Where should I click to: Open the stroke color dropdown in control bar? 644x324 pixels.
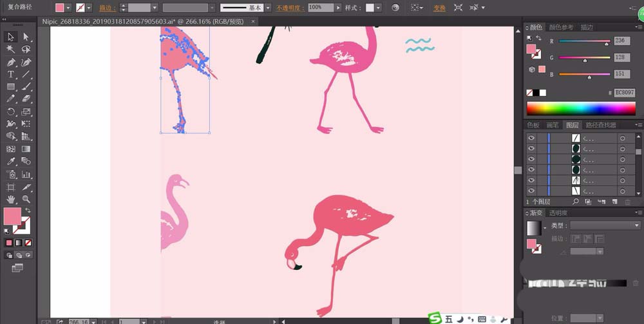89,7
